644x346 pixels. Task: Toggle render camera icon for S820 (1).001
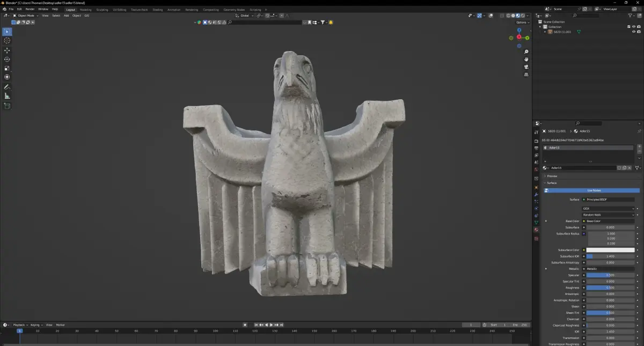click(639, 32)
